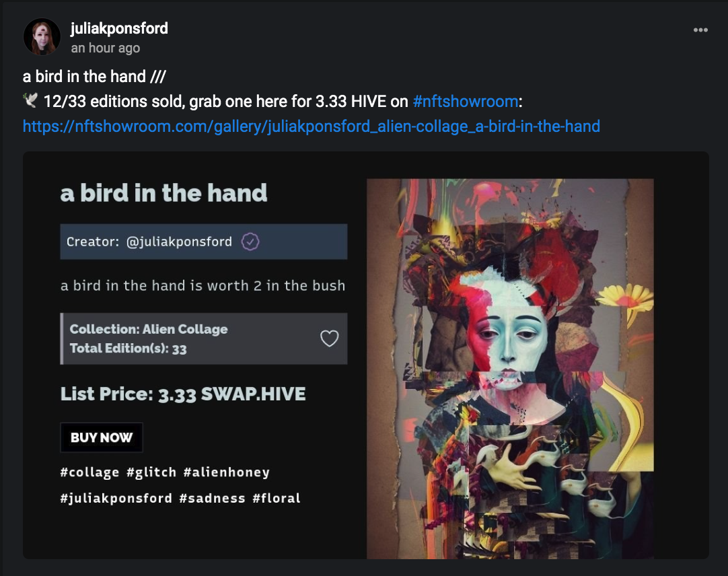Open the #nftshowroom hashtag link
Screen dimensions: 728x576
click(x=465, y=101)
